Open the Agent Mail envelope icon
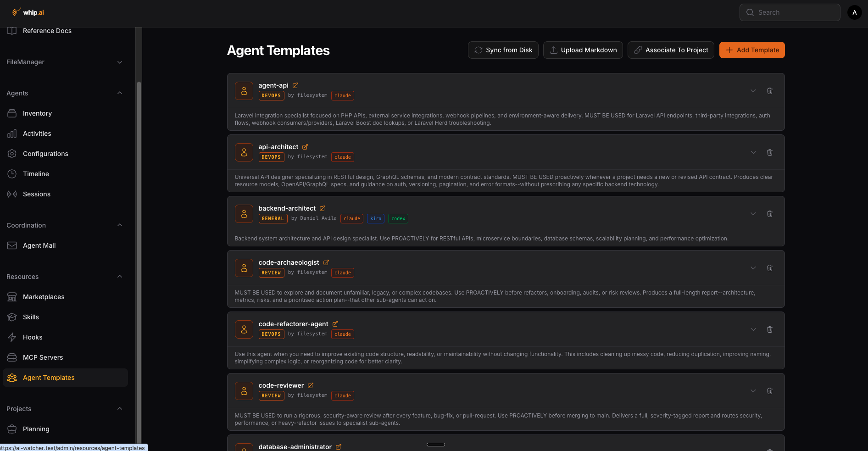Screen dimensions: 868x451 point(12,245)
